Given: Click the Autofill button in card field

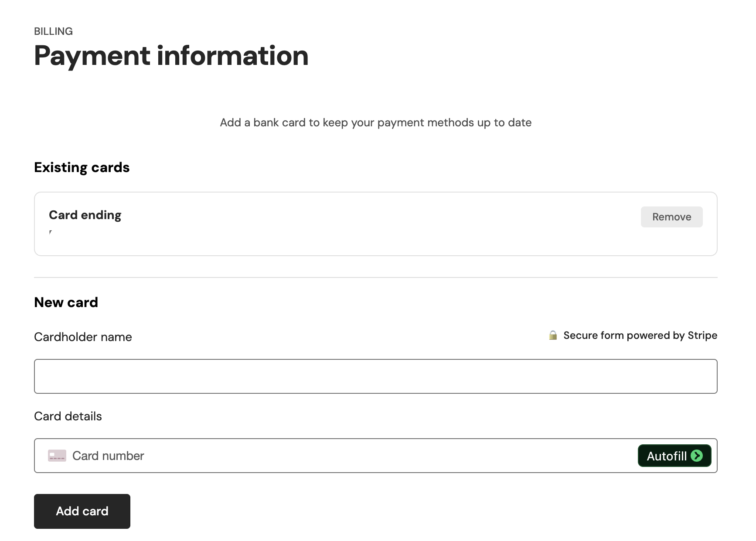Looking at the screenshot, I should [674, 456].
